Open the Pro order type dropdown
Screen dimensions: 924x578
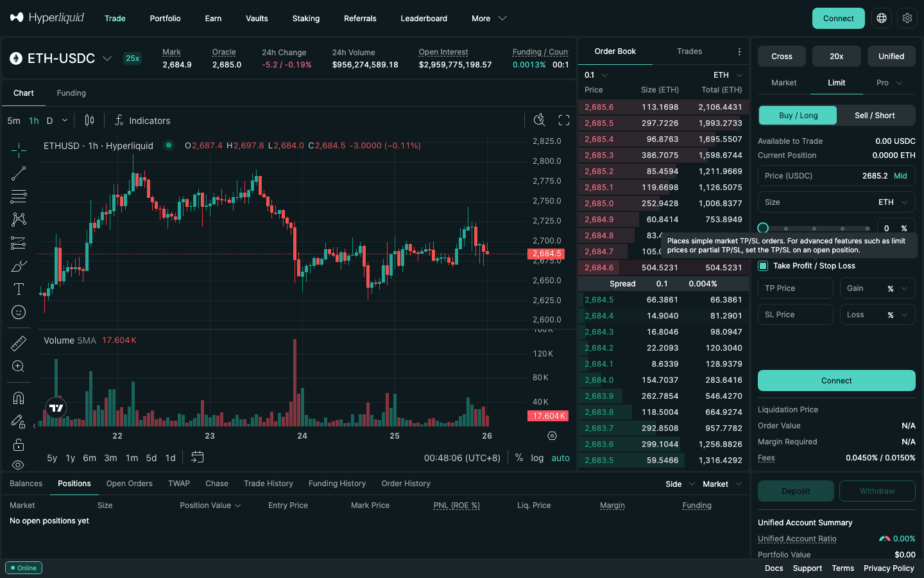[889, 83]
